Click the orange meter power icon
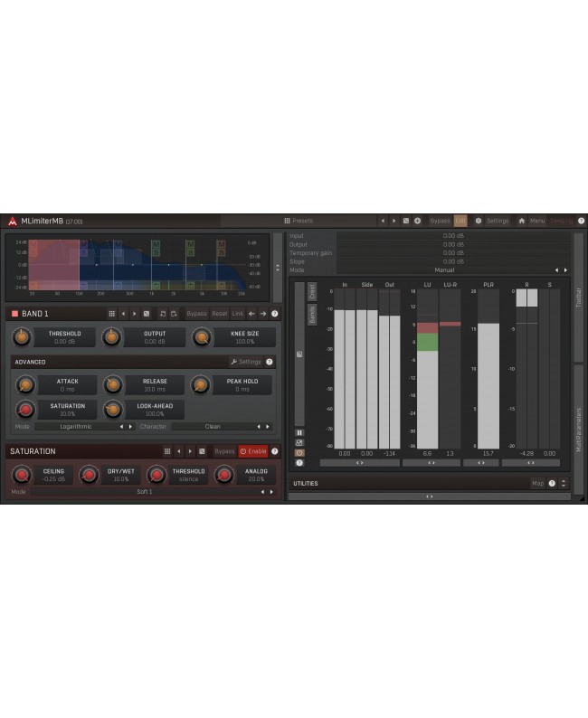The width and height of the screenshot is (588, 718). (299, 453)
